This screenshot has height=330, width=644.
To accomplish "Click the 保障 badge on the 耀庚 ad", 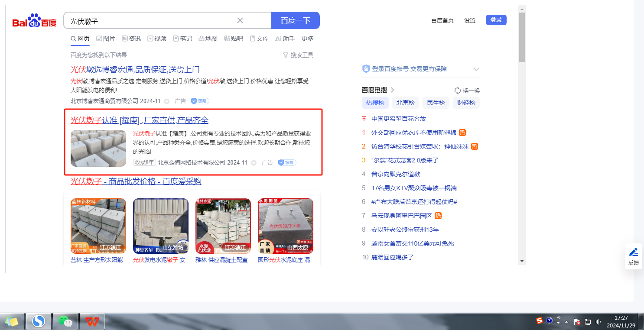I will click(x=287, y=162).
